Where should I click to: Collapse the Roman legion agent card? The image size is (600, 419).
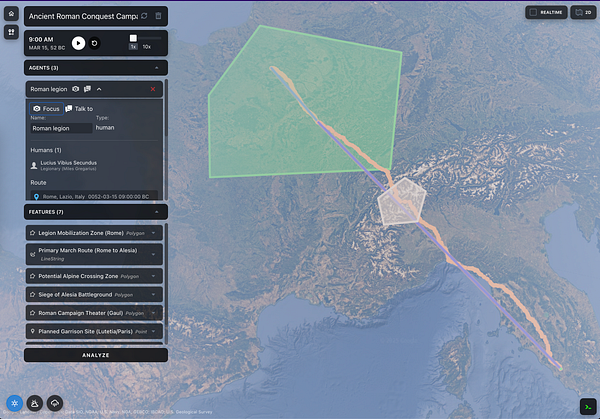pos(99,89)
